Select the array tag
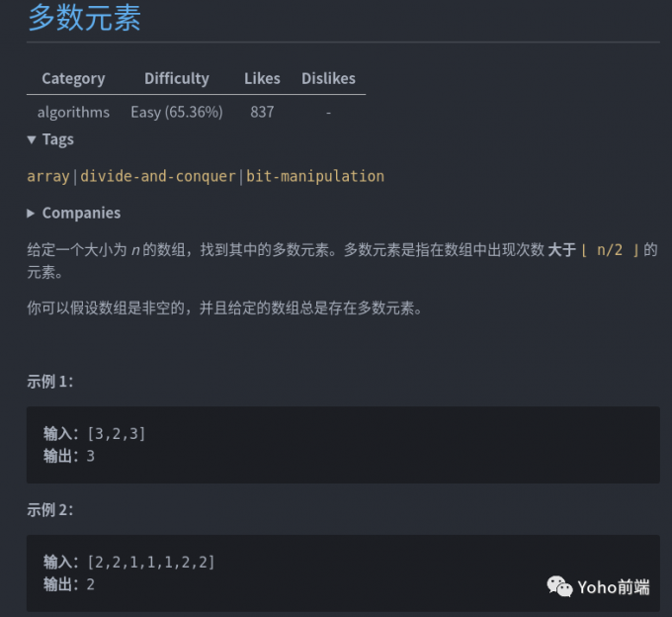Image resolution: width=672 pixels, height=617 pixels. tap(48, 176)
